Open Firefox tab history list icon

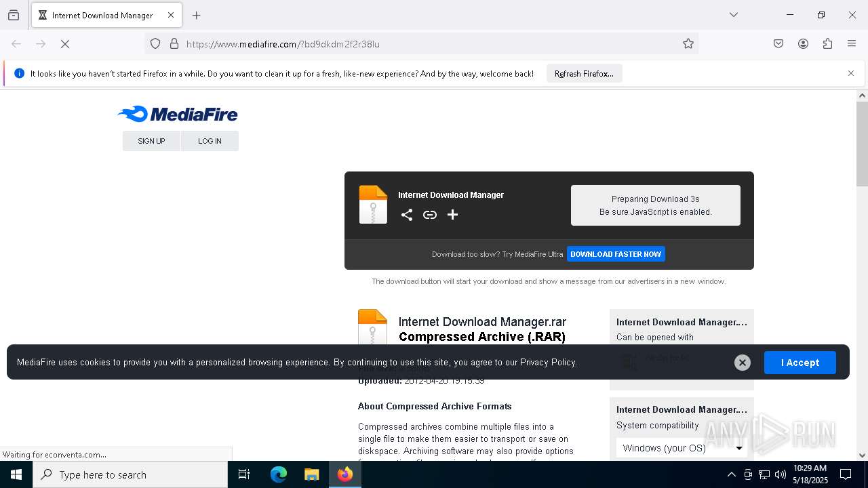pyautogui.click(x=14, y=15)
